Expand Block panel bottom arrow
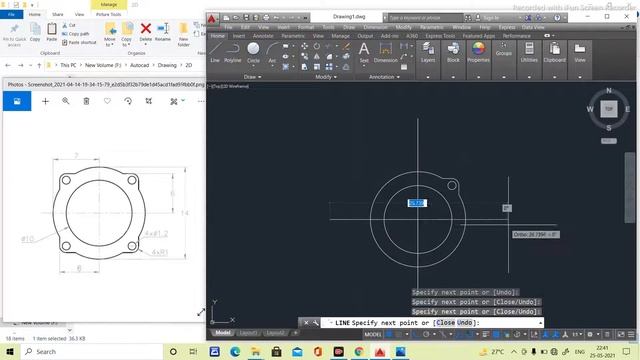Screen dimensions: 640x360 click(x=453, y=77)
